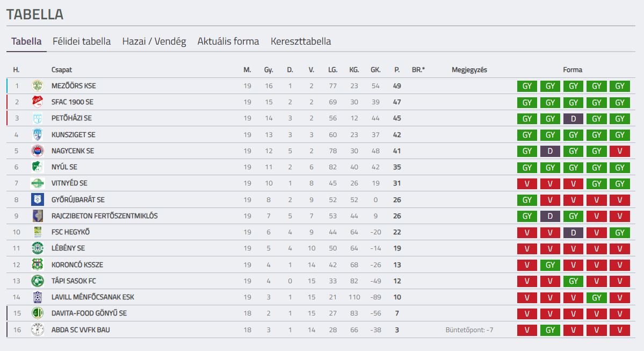This screenshot has height=351, width=644.
Task: Open the Hazai / Vendég tab
Action: click(x=154, y=41)
